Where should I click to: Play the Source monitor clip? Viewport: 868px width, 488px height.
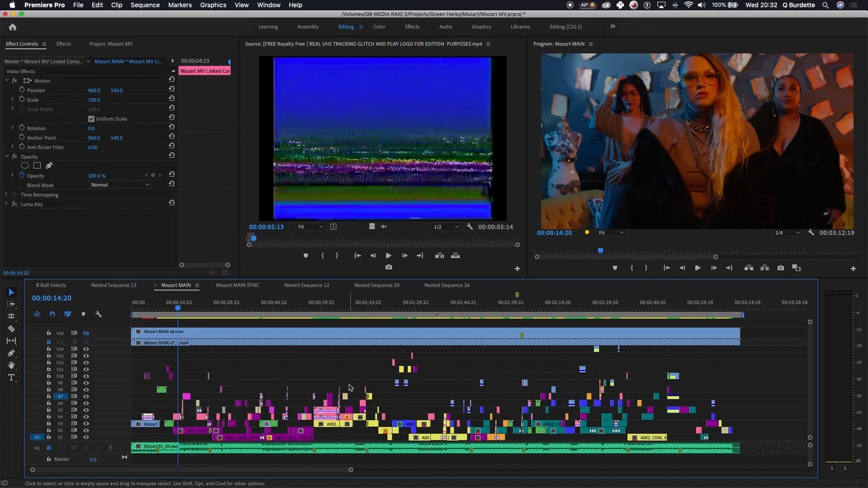[x=388, y=256]
